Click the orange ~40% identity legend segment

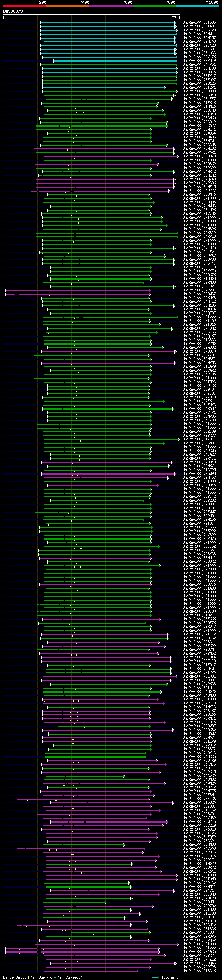[68, 6]
